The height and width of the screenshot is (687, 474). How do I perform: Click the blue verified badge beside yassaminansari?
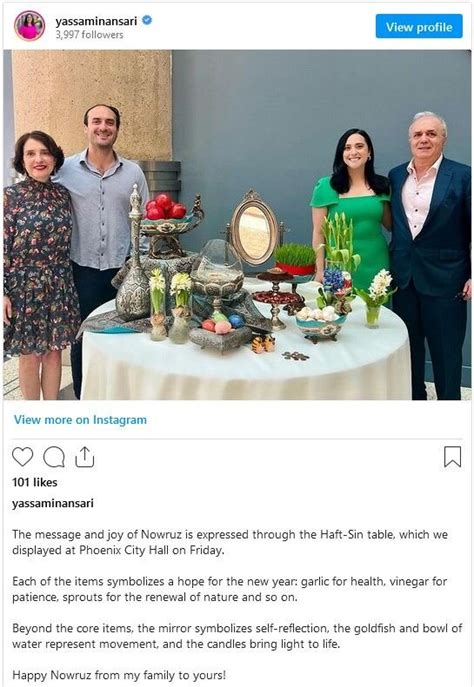147,20
